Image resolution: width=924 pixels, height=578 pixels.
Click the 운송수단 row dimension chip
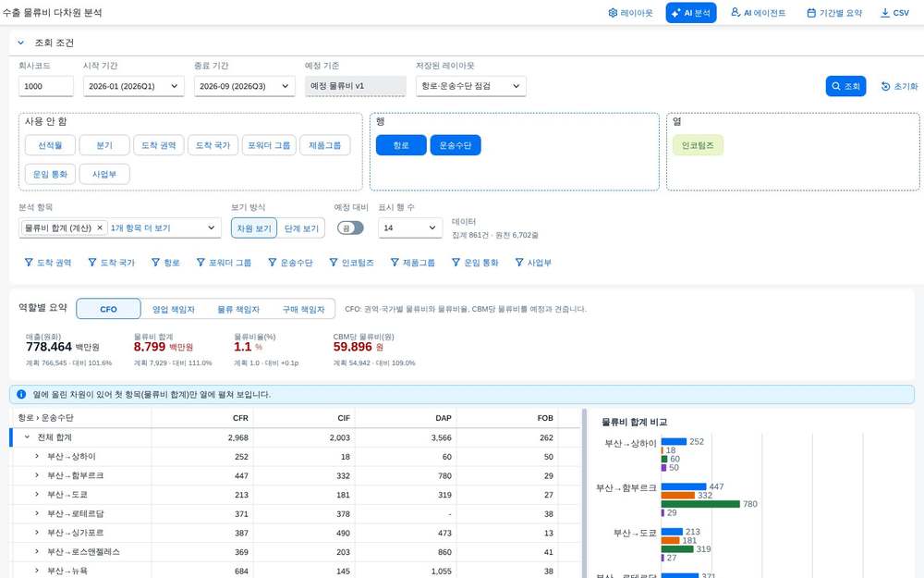456,145
